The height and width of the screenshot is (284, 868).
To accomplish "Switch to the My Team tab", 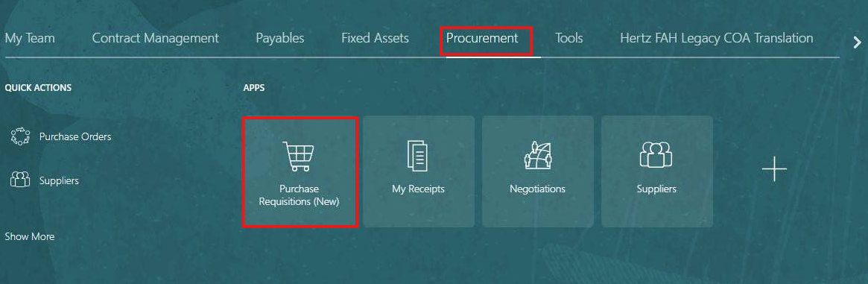I will pyautogui.click(x=29, y=38).
